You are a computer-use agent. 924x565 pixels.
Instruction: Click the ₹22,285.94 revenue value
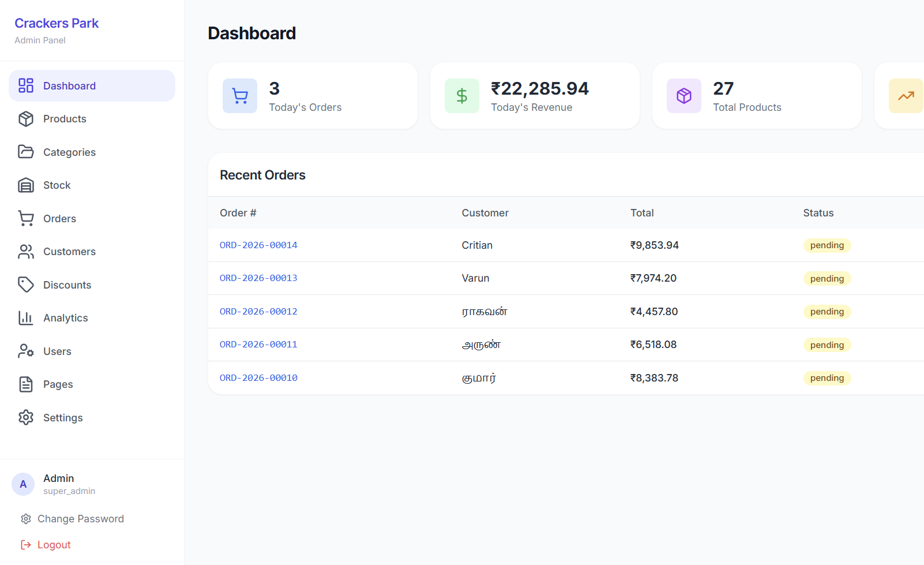pos(540,88)
